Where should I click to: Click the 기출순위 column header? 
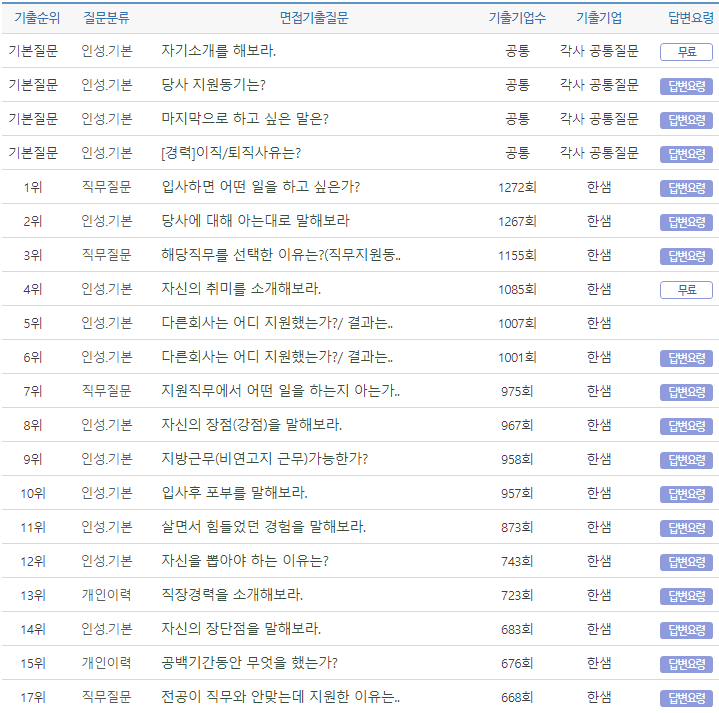pyautogui.click(x=32, y=18)
